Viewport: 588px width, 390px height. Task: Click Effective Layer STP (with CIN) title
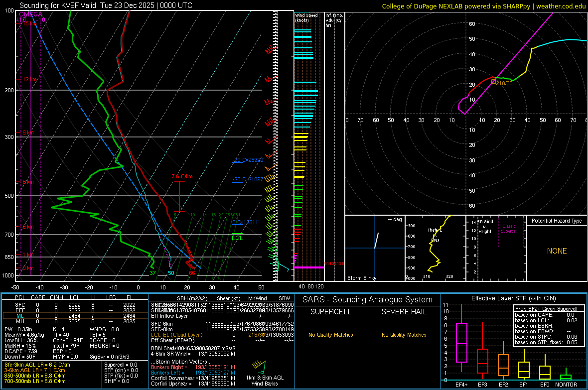click(513, 298)
